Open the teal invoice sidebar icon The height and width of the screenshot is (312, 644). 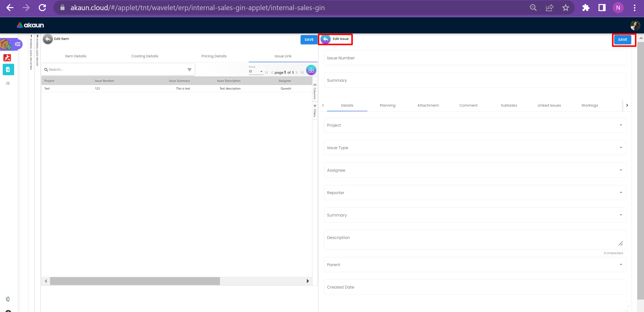tap(8, 70)
